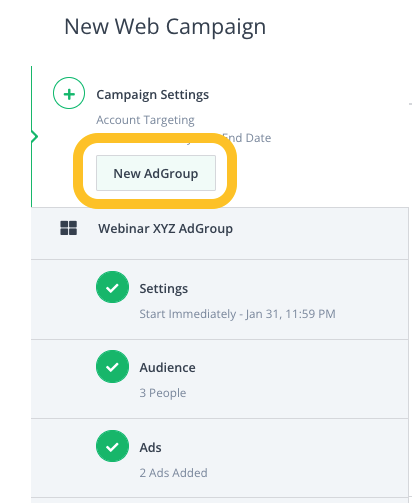The height and width of the screenshot is (503, 412).
Task: Click the green checkmark next to Ads
Action: coord(112,446)
